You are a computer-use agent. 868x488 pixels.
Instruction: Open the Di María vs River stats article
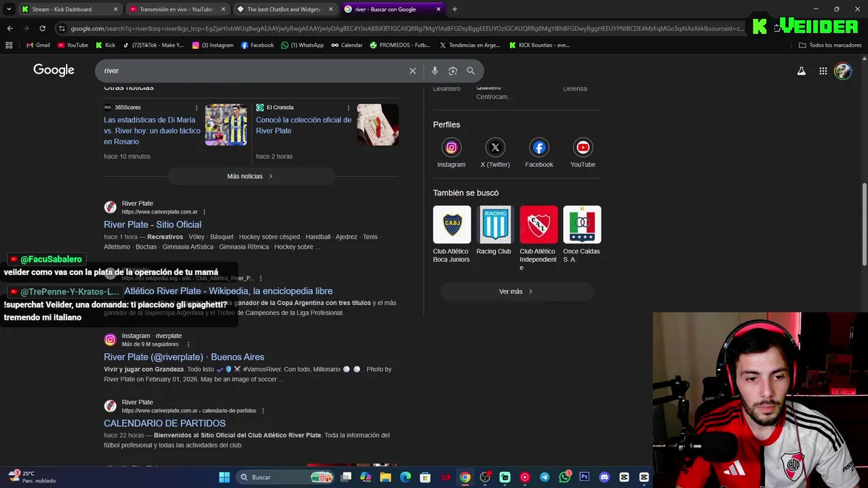point(153,131)
